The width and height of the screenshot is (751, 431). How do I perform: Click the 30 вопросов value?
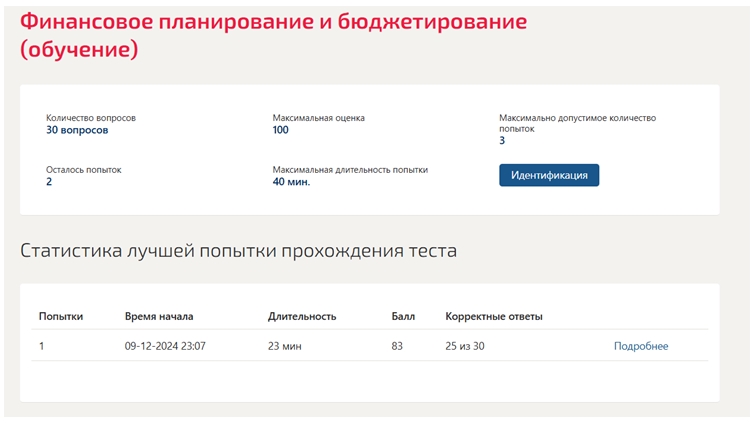[x=77, y=130]
